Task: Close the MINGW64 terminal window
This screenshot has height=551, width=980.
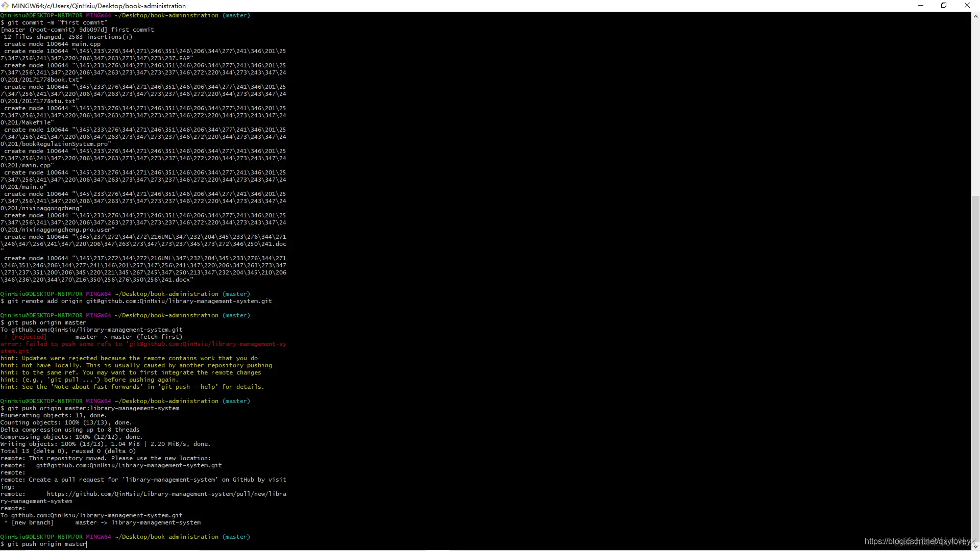Action: tap(967, 6)
